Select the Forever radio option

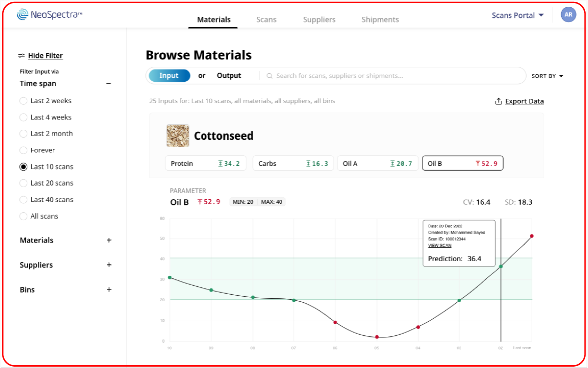(23, 150)
